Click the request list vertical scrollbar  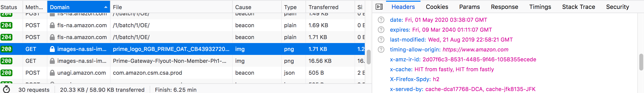(x=368, y=57)
